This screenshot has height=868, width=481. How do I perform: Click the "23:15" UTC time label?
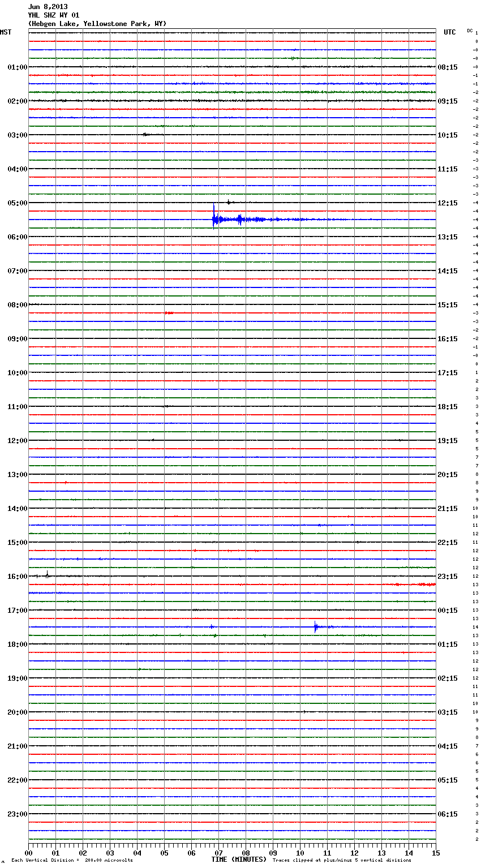pyautogui.click(x=448, y=577)
